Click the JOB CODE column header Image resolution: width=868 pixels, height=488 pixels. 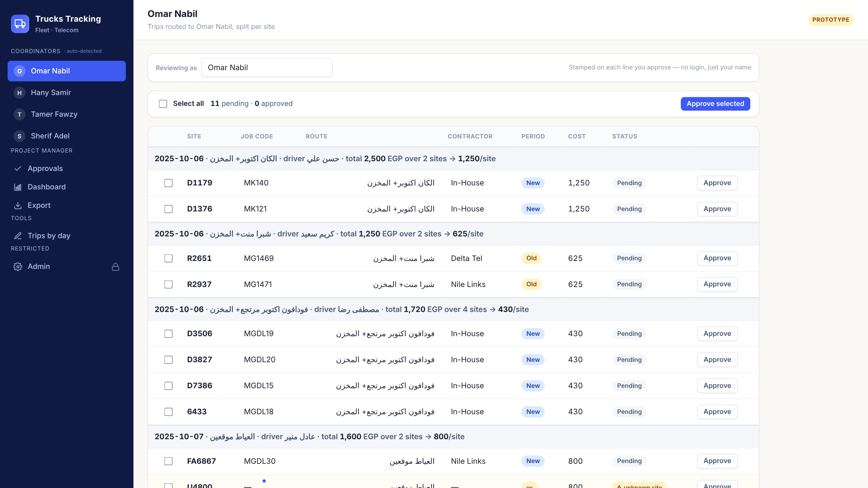pos(257,136)
